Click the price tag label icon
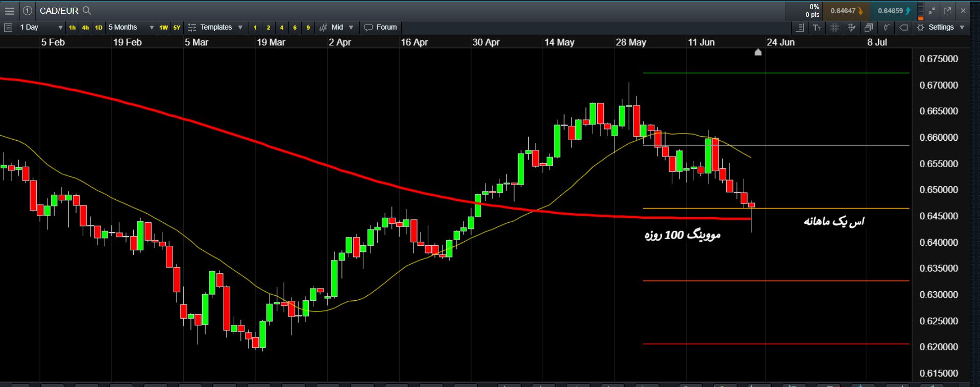 click(903, 28)
